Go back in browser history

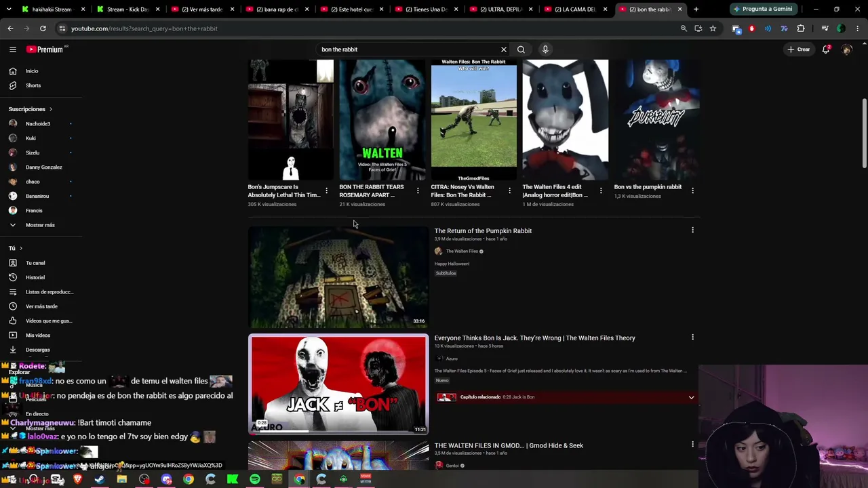pos(10,28)
